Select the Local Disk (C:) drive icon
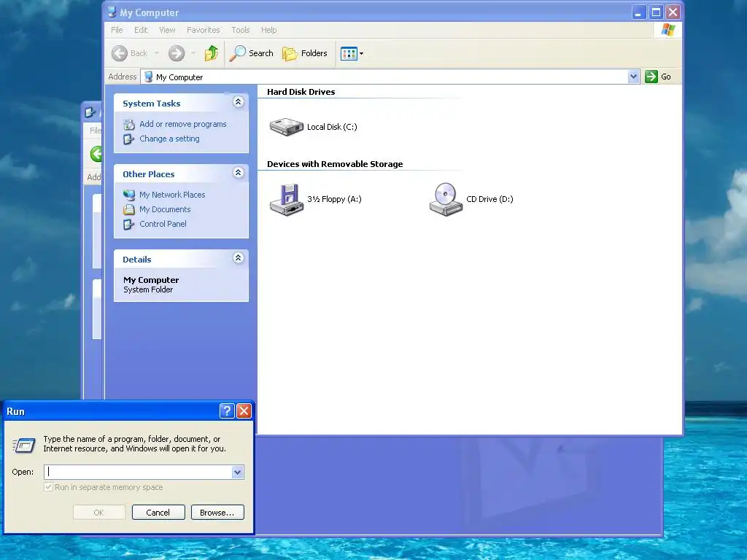Image resolution: width=747 pixels, height=560 pixels. [286, 127]
